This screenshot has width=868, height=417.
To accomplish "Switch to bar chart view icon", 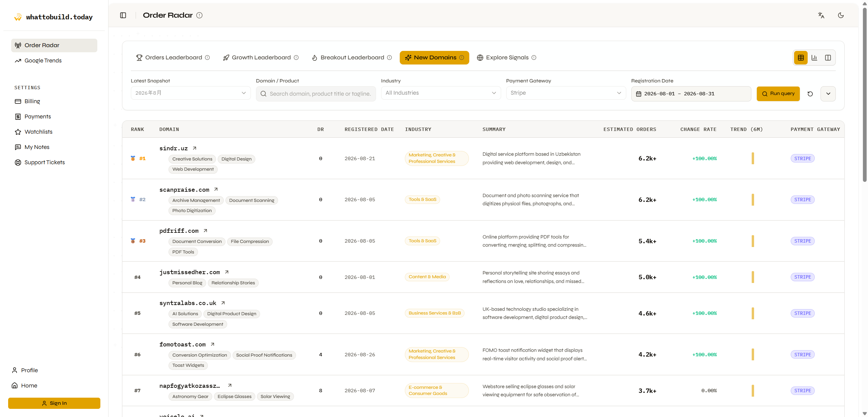I will 814,58.
